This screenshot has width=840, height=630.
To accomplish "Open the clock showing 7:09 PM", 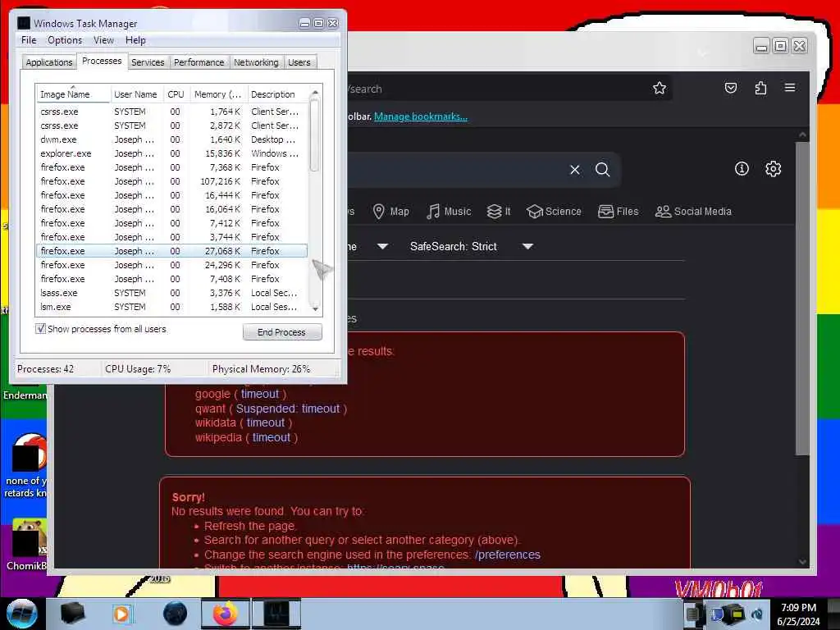I will point(798,614).
